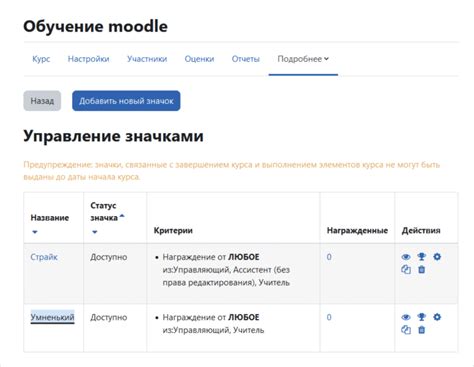Open the Оценки tab
Screen dimensions: 474x367
(199, 59)
